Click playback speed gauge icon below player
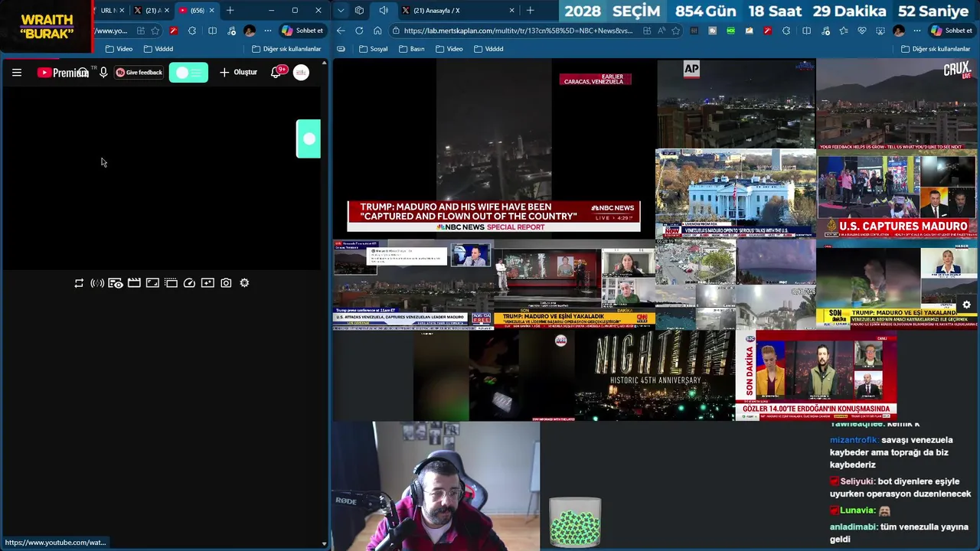This screenshot has height=551, width=980. click(189, 283)
